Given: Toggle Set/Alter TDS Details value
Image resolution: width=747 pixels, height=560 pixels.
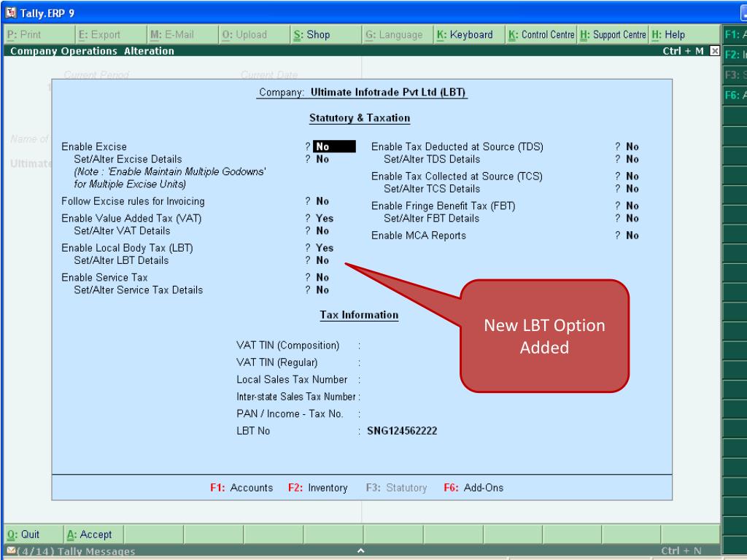Looking at the screenshot, I should [x=632, y=159].
